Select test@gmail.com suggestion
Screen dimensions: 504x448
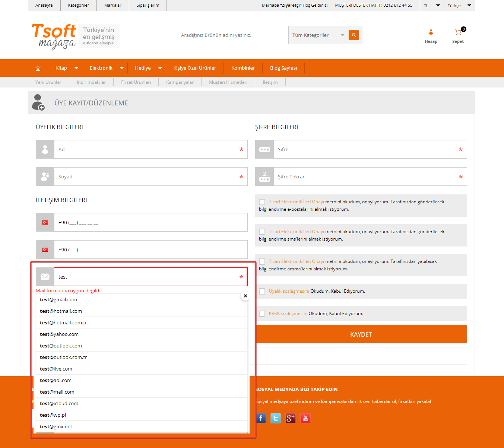(142, 299)
